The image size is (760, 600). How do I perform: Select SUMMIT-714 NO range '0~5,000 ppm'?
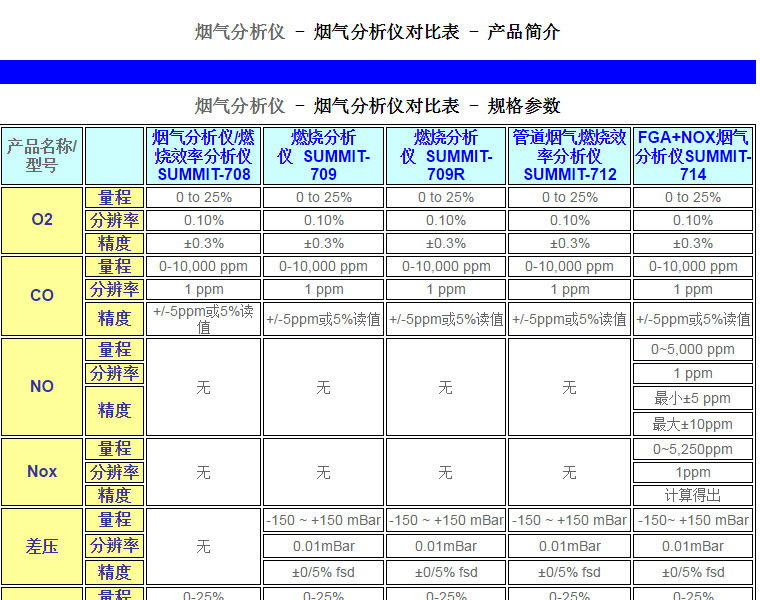pyautogui.click(x=693, y=349)
